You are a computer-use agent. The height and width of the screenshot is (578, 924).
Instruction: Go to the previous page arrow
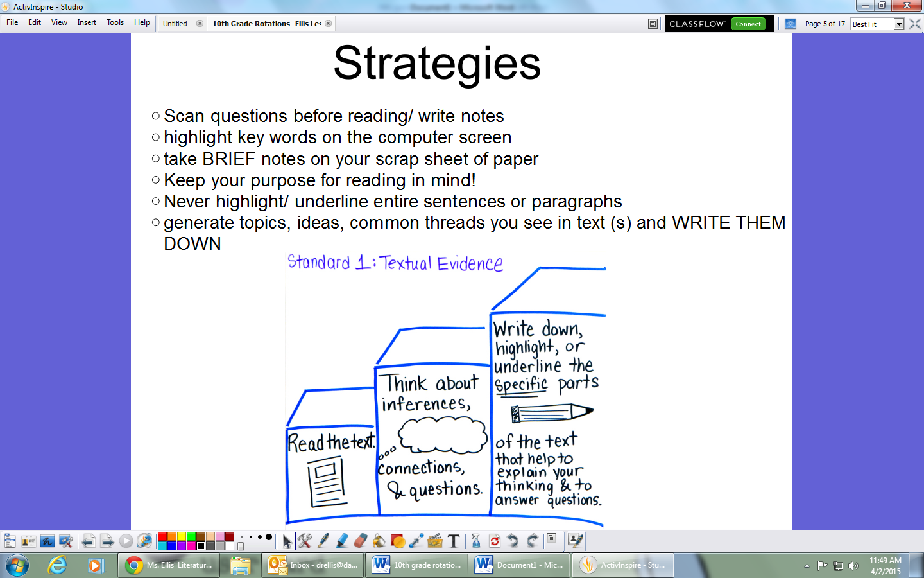tap(88, 541)
